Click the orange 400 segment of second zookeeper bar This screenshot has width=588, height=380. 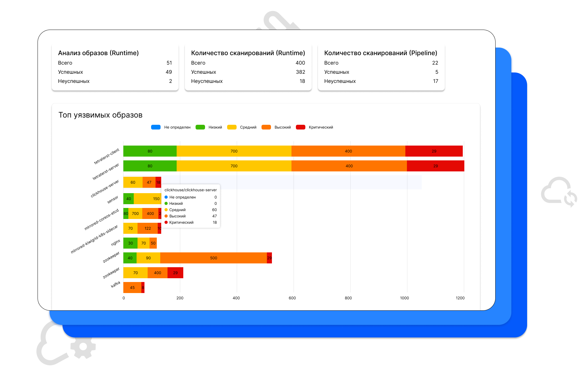(x=157, y=273)
